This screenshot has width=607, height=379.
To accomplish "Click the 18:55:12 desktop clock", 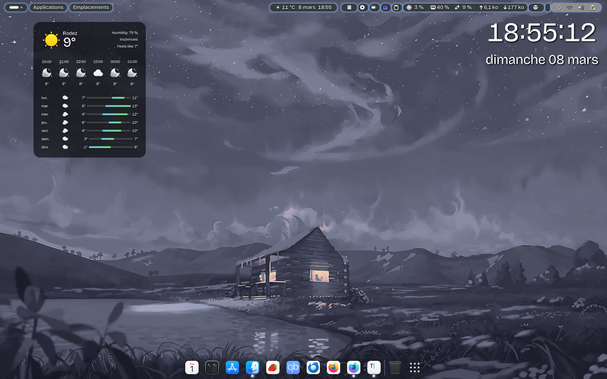I will (x=542, y=33).
